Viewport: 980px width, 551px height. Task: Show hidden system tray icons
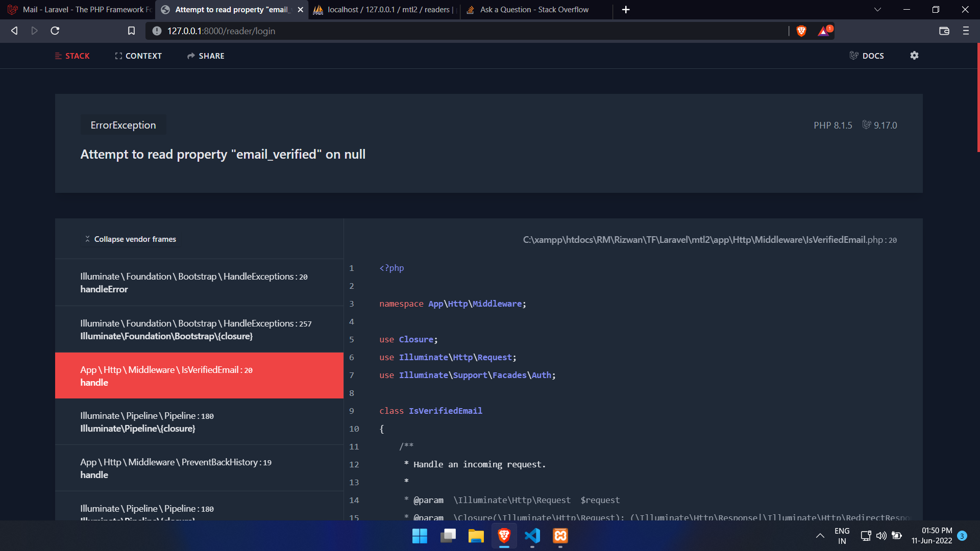(x=820, y=536)
